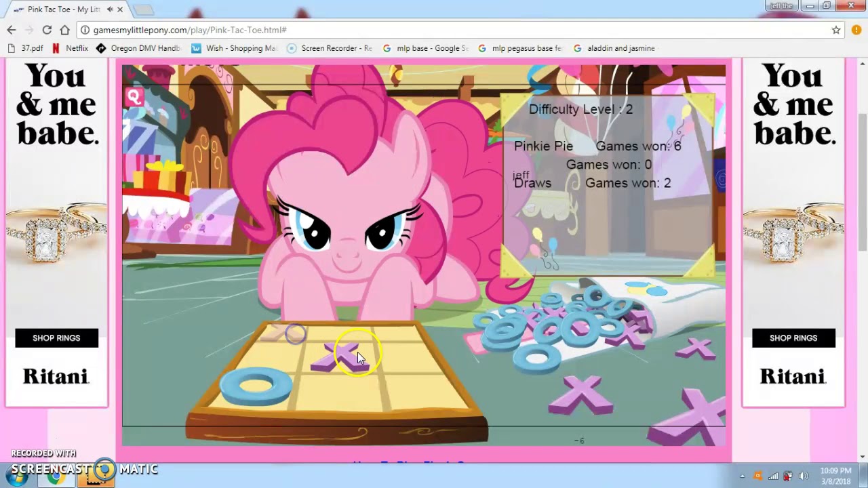868x488 pixels.
Task: Open the left Ritani ring ad image
Action: [56, 235]
